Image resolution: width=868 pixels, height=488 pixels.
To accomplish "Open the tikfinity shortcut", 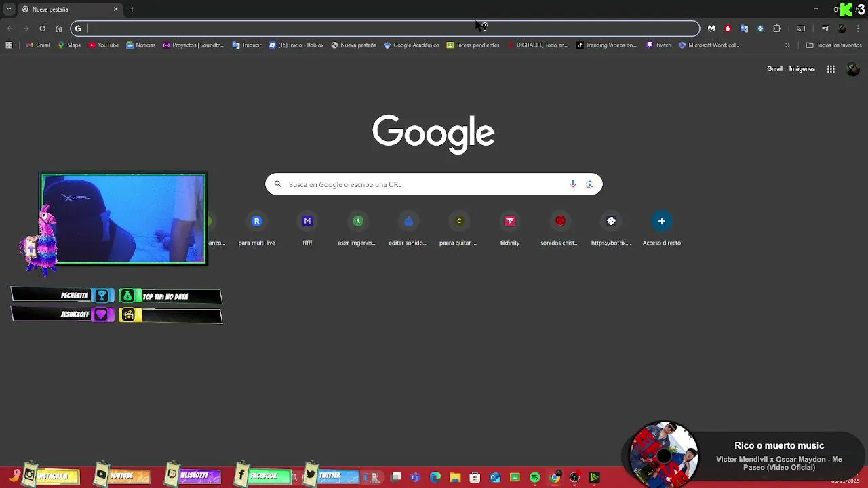I will click(x=510, y=229).
